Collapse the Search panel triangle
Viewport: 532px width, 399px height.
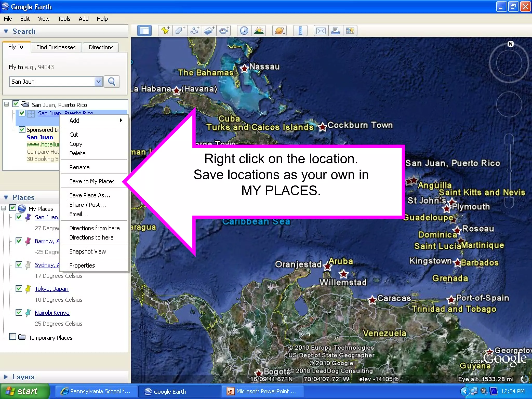tap(6, 31)
